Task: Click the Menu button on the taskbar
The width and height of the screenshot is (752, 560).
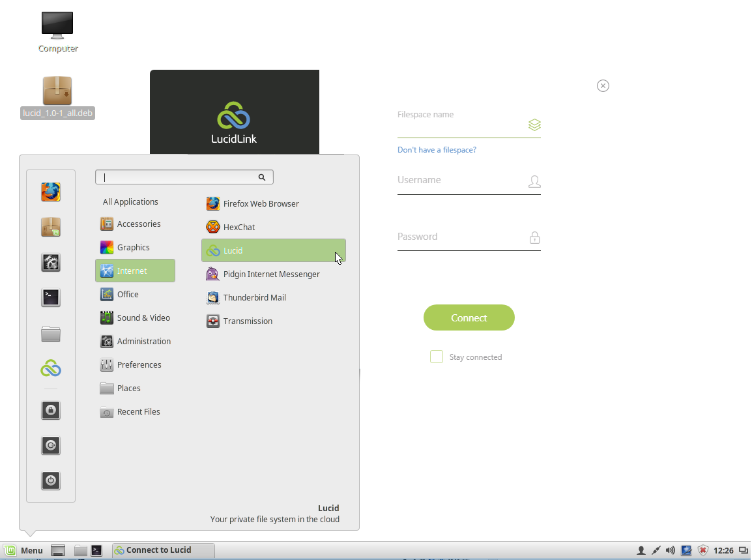Action: coord(24,550)
